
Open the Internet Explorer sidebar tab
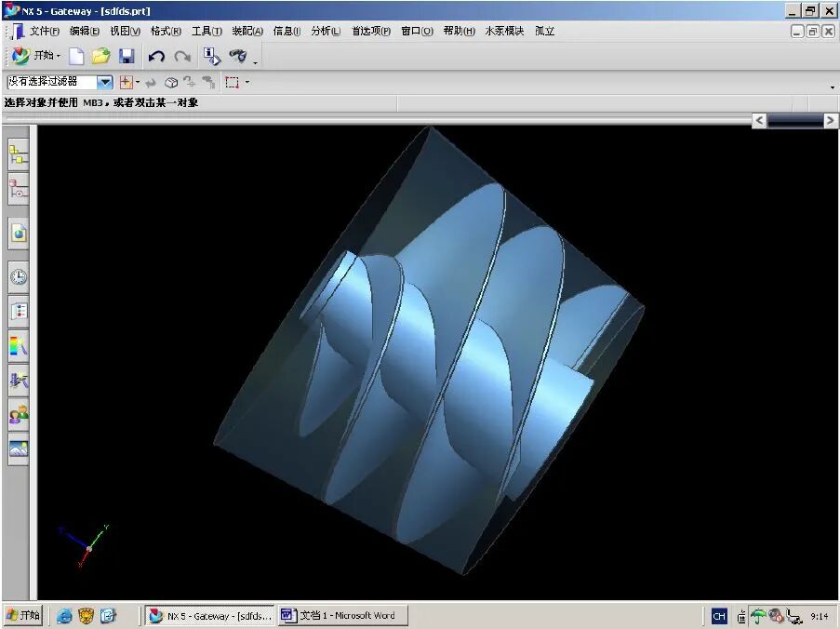19,234
